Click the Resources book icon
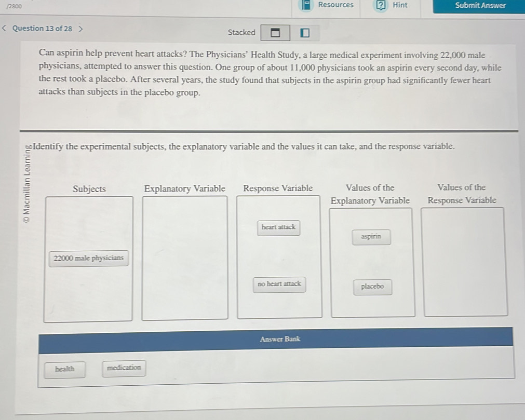 (306, 5)
